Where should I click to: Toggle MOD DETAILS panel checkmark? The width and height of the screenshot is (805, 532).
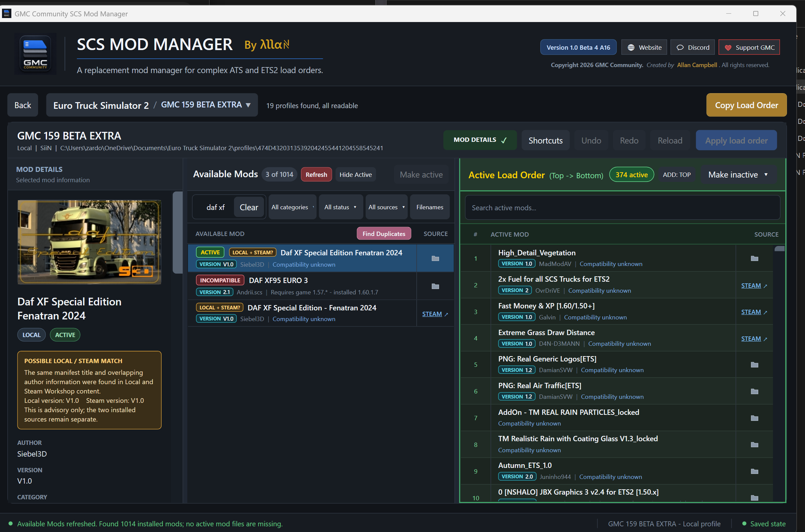[x=480, y=140]
